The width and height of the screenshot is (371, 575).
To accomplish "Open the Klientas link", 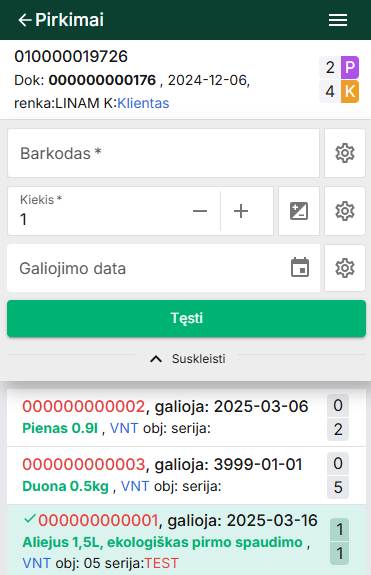I will [x=143, y=103].
